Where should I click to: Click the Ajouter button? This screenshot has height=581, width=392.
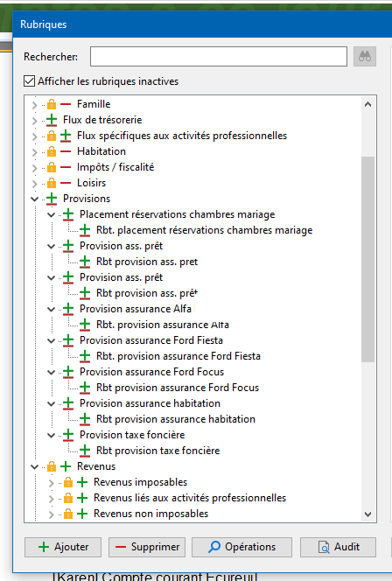coord(63,547)
